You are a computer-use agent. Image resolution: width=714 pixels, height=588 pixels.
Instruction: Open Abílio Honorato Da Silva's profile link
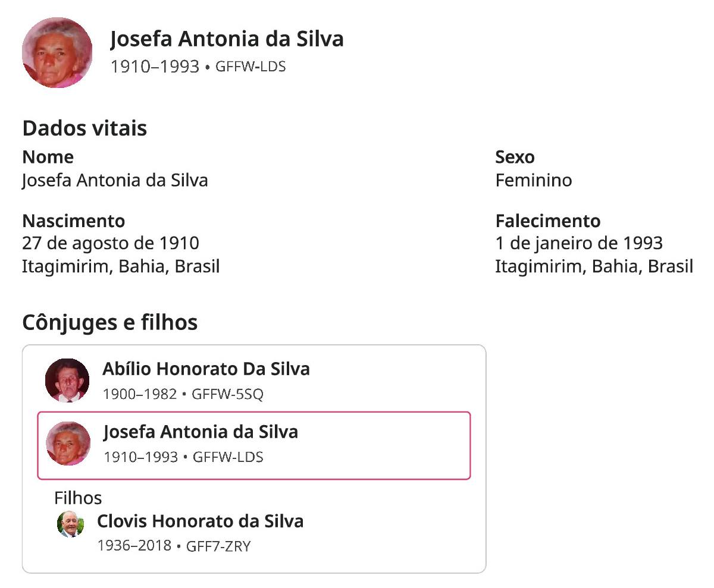[x=206, y=369]
